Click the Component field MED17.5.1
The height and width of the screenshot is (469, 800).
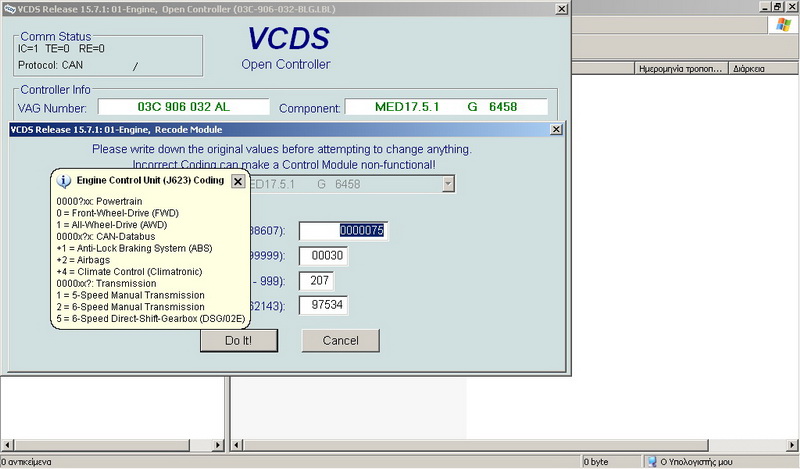click(x=446, y=107)
